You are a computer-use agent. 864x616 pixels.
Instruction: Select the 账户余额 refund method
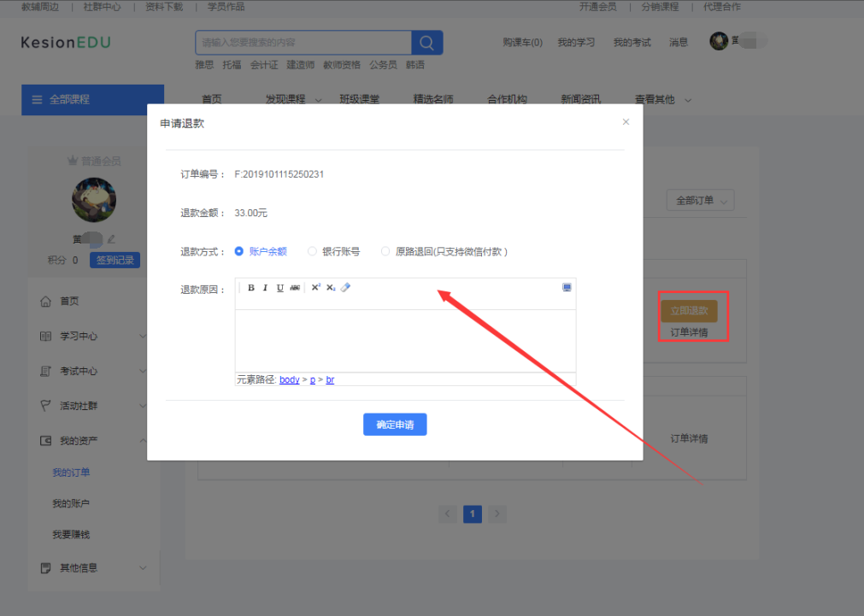[x=239, y=251]
